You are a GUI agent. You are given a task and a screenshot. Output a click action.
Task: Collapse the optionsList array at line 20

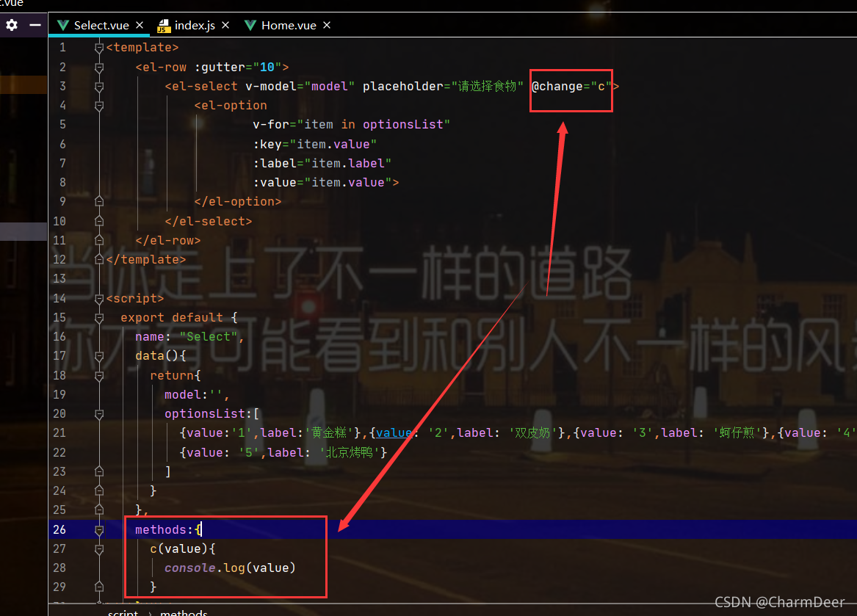99,414
